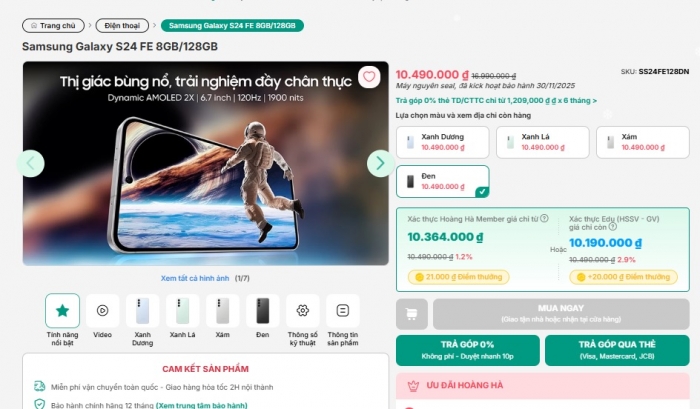Open Thông tin sản phẩm document icon

pos(343,310)
